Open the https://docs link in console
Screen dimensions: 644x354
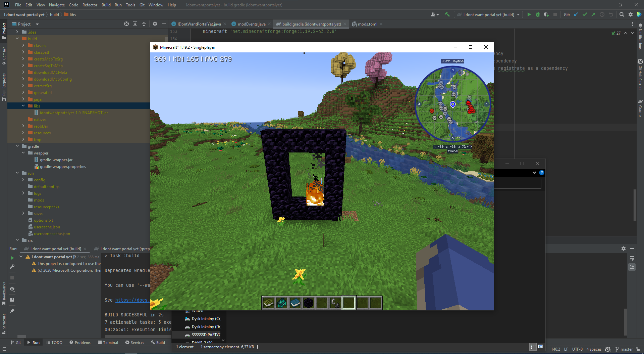[x=132, y=300]
